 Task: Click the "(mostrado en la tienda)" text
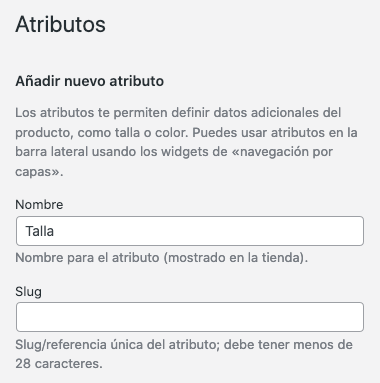[235, 258]
